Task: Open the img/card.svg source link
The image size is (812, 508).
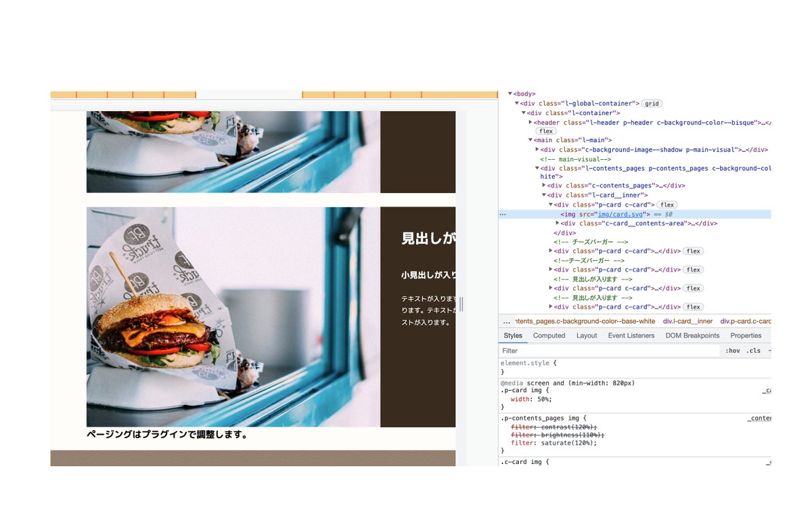Action: click(619, 214)
